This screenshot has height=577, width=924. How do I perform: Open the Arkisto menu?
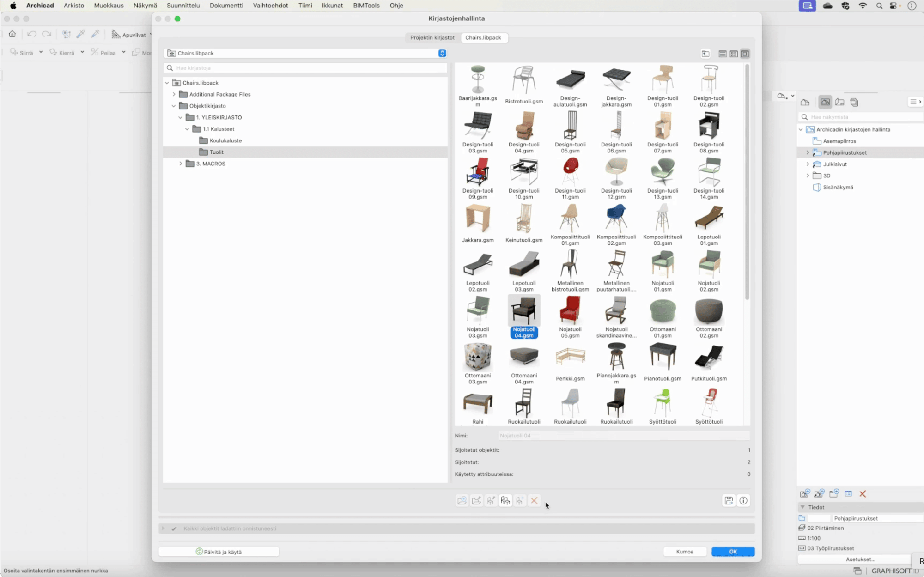(74, 6)
